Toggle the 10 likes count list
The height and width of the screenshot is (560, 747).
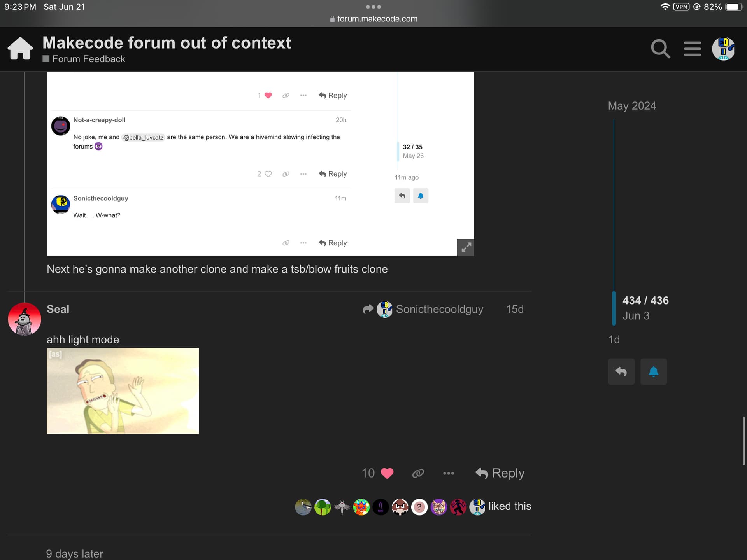tap(368, 473)
